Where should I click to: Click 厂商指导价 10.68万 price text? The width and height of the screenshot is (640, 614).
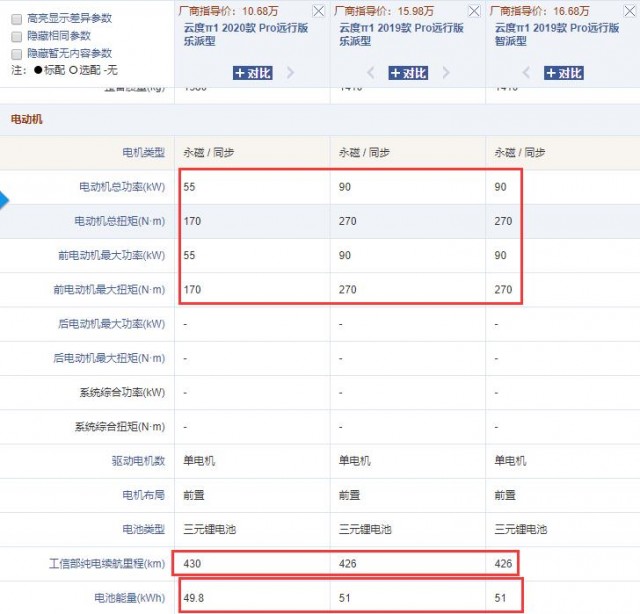point(229,11)
